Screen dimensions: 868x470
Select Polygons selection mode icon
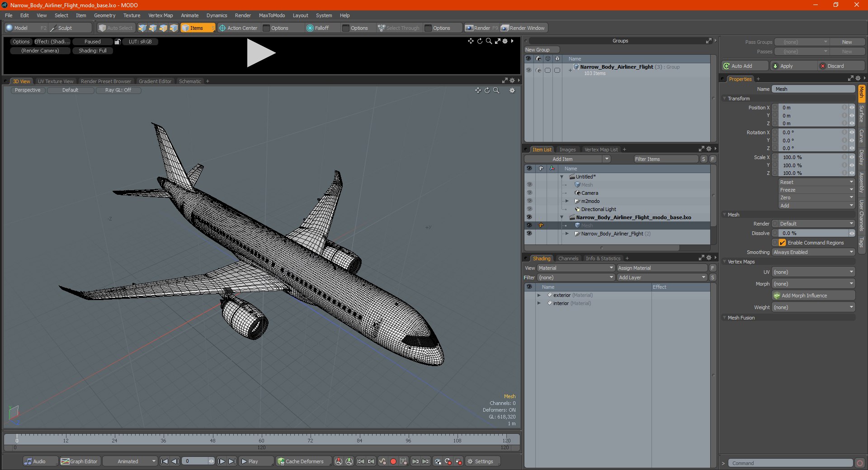[163, 28]
